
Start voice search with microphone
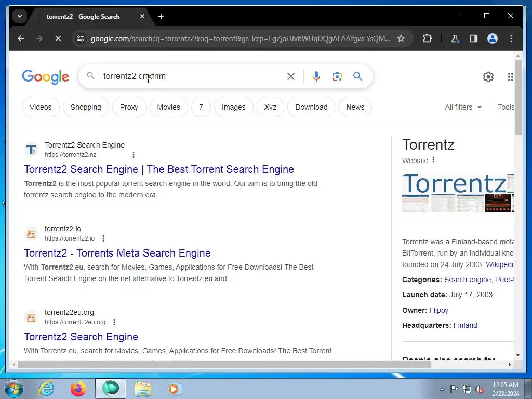(316, 76)
